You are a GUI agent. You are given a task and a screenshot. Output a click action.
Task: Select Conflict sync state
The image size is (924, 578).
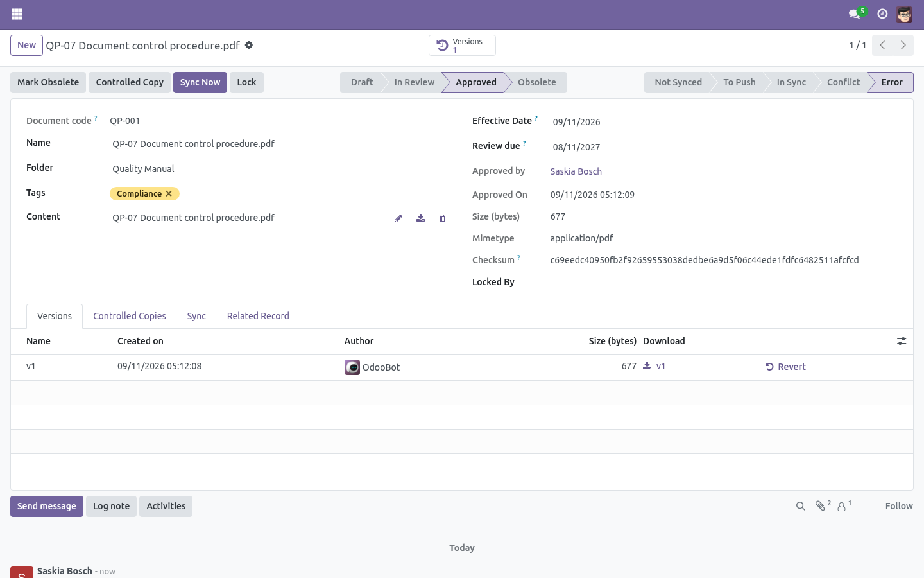[x=843, y=82]
